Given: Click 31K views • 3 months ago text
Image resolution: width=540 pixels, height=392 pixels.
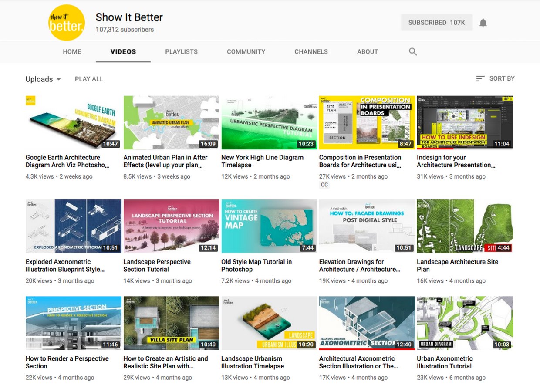Looking at the screenshot, I should (x=451, y=176).
